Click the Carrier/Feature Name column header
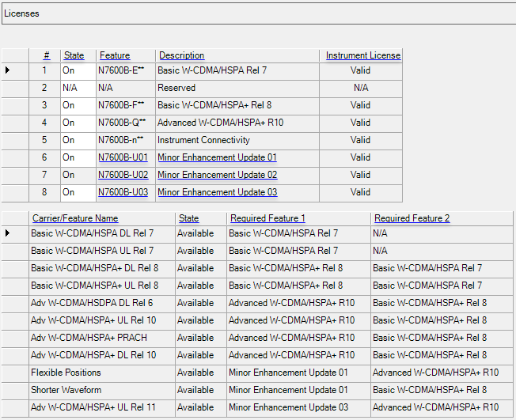 pos(75,218)
